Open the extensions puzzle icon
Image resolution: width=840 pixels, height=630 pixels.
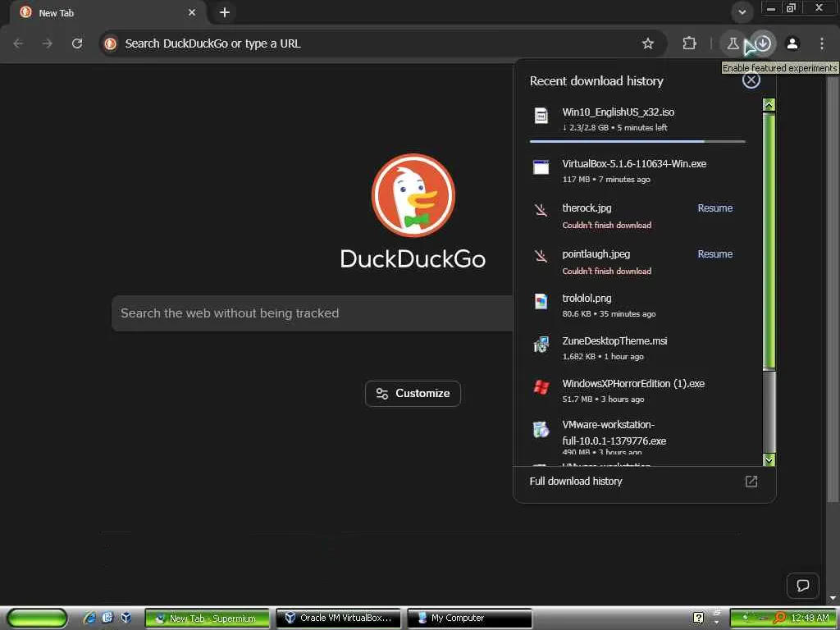click(x=689, y=43)
